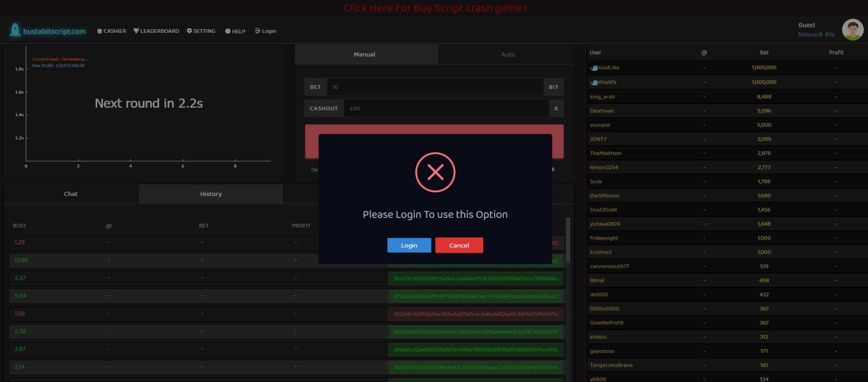
Task: Click the Max Profit value above the graph
Action: click(58, 66)
